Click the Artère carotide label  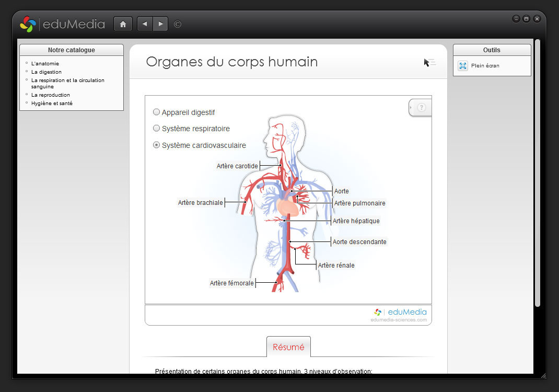237,166
